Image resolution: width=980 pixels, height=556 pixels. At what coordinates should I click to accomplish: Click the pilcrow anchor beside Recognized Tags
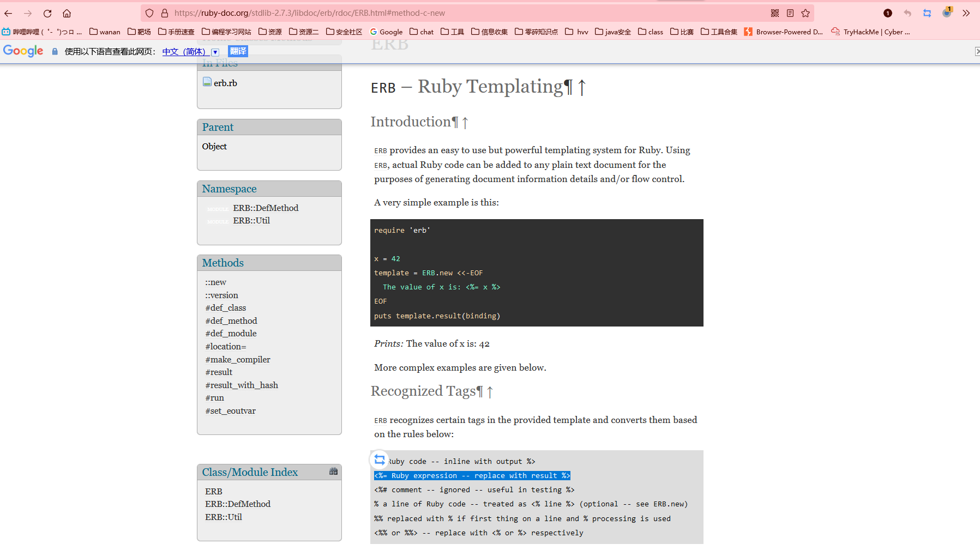coord(479,391)
